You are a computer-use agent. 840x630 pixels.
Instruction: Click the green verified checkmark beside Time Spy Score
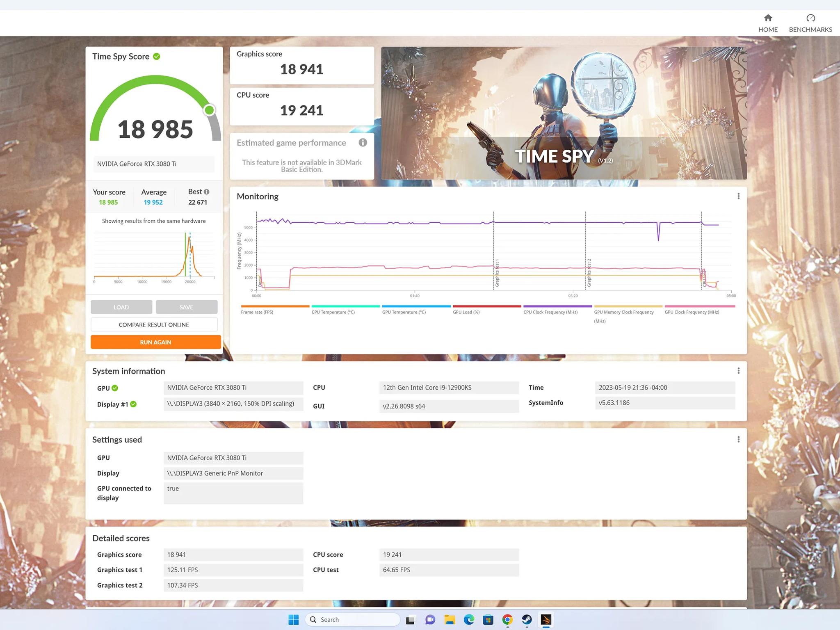click(x=157, y=57)
